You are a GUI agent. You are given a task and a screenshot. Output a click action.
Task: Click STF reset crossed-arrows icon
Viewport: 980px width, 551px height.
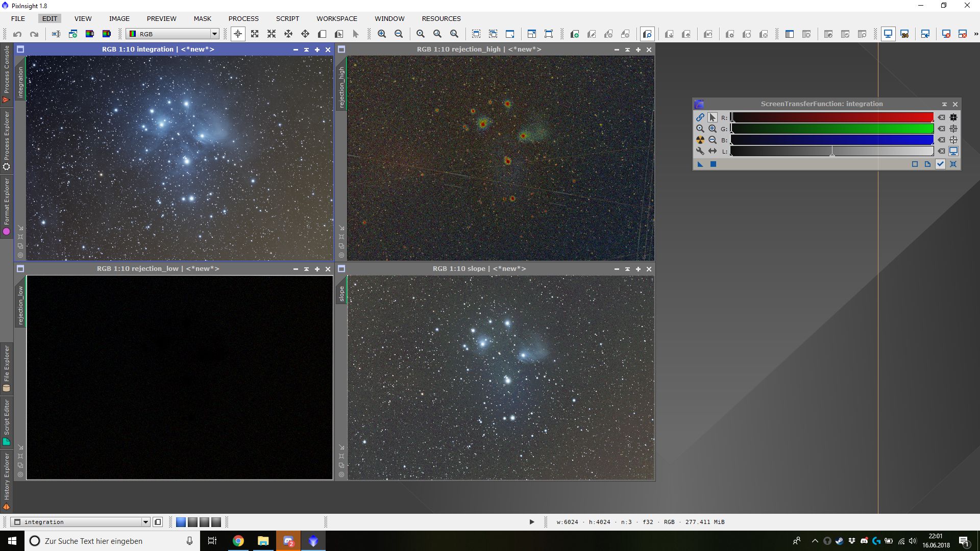[953, 164]
